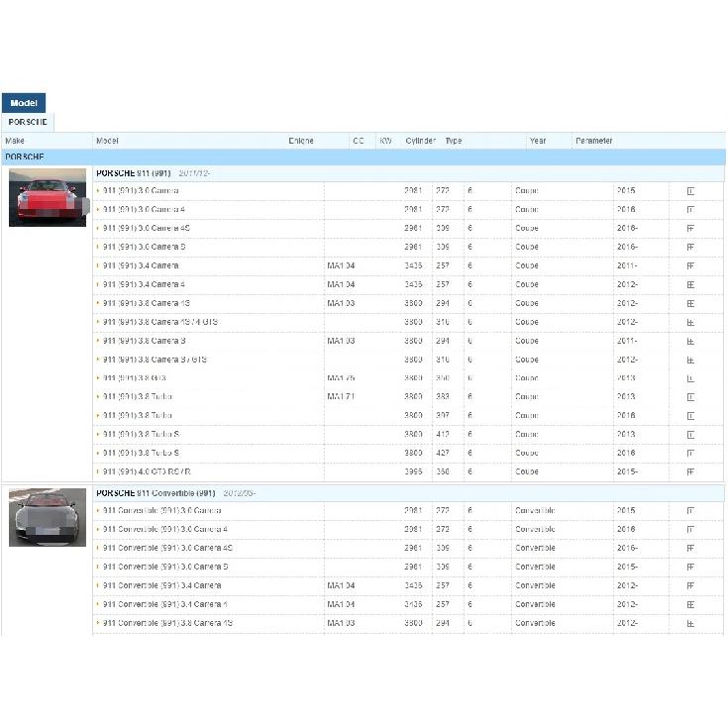Click KW value 397 in Turbo row
728x728 pixels.
[443, 416]
